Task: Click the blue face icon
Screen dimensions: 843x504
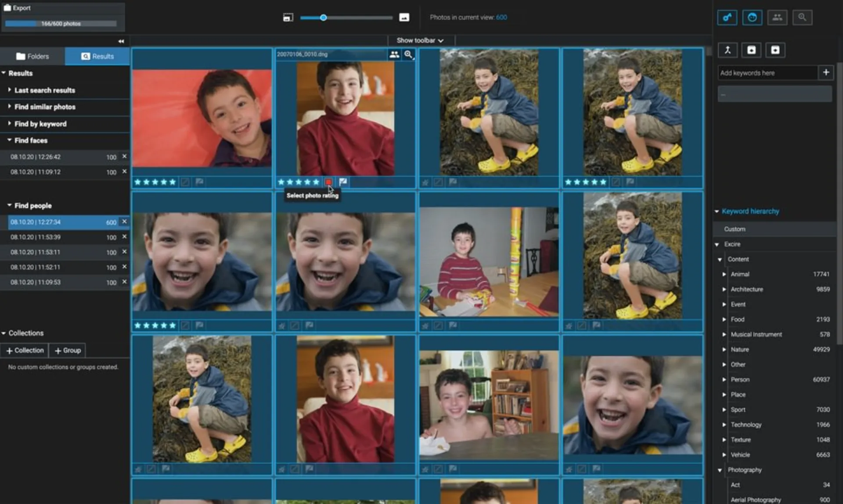Action: [752, 18]
